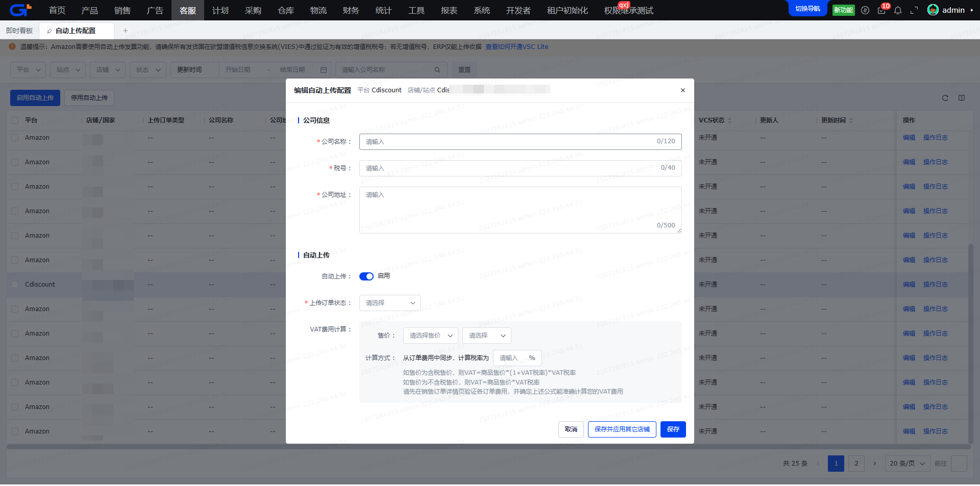Expand the 上传订单状态 dropdown

[390, 303]
